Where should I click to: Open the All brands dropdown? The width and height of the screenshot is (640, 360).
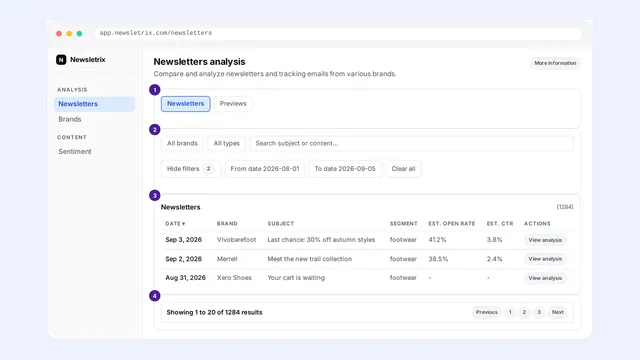pyautogui.click(x=182, y=143)
